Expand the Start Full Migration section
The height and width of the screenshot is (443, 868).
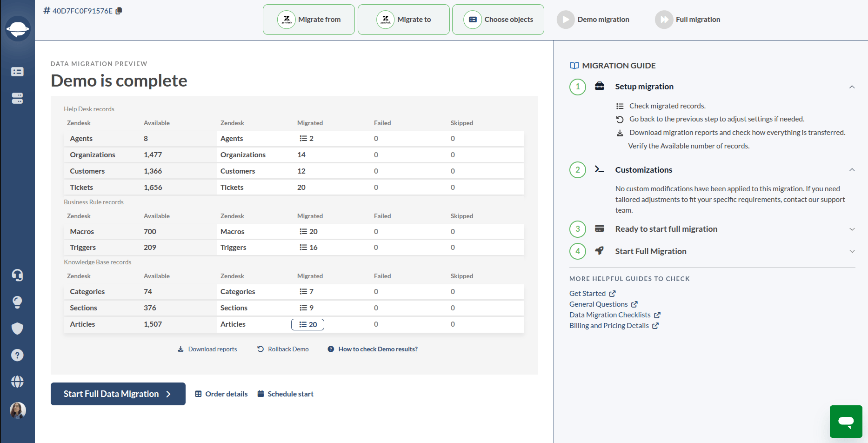[852, 251]
